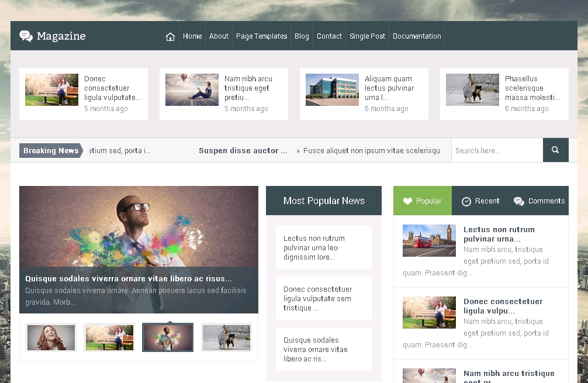Select the cat thumbnail in the slider
The image size is (588, 383).
[226, 337]
